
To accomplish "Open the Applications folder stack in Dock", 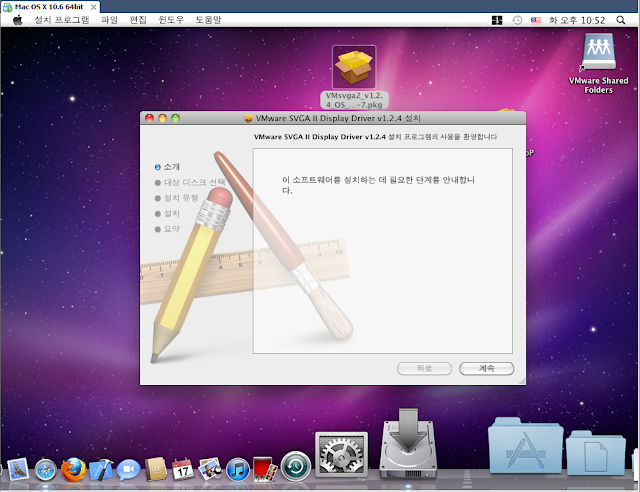I will (x=526, y=445).
